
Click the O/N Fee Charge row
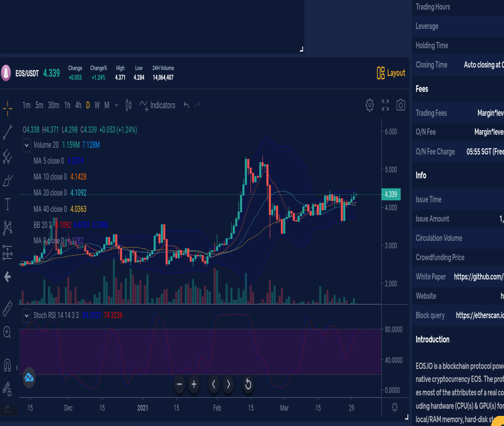[458, 152]
